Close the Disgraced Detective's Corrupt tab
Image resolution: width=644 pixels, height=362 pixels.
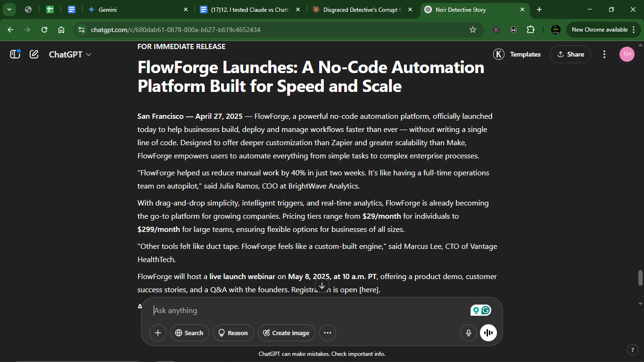[x=410, y=9]
